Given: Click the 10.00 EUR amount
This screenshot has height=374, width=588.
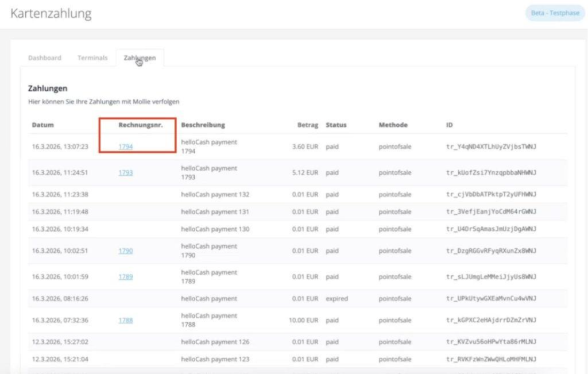Looking at the screenshot, I should pyautogui.click(x=303, y=321).
